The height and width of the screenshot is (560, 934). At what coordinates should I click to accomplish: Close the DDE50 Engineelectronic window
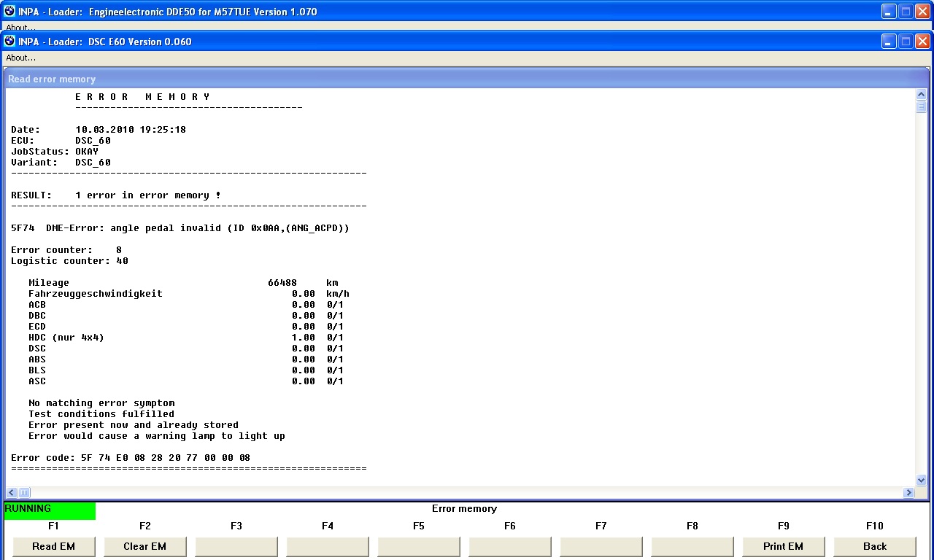[922, 12]
